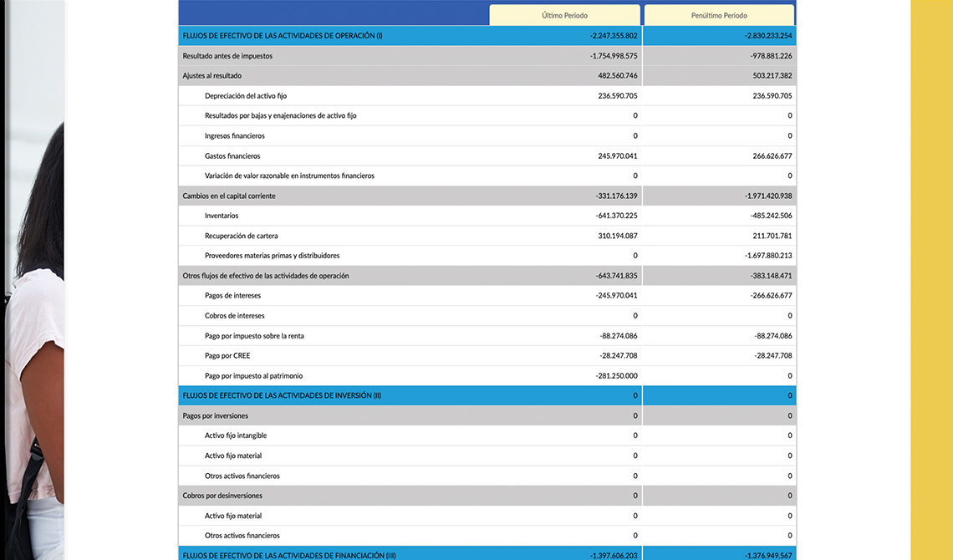Click the 'Resultado antes de impuestos' row label

(x=227, y=56)
